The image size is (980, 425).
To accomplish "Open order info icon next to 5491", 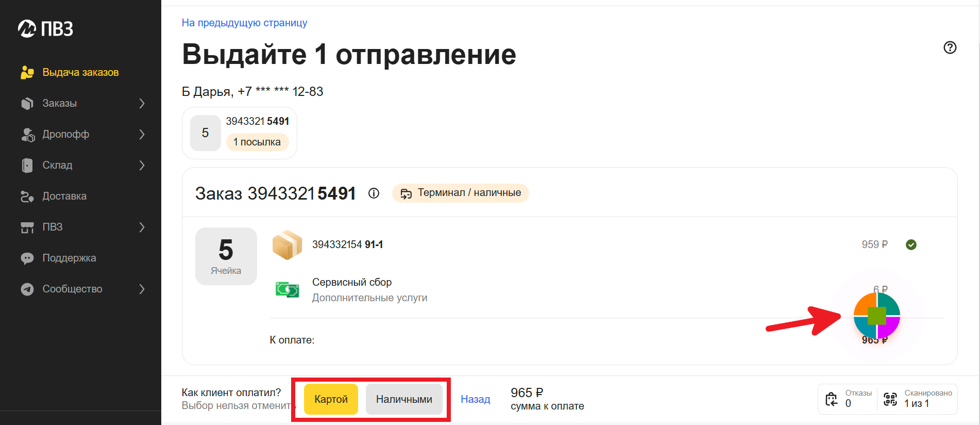I will (374, 193).
